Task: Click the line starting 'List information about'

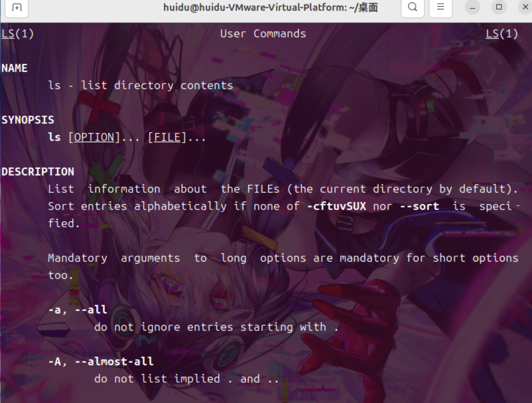Action: click(x=283, y=189)
